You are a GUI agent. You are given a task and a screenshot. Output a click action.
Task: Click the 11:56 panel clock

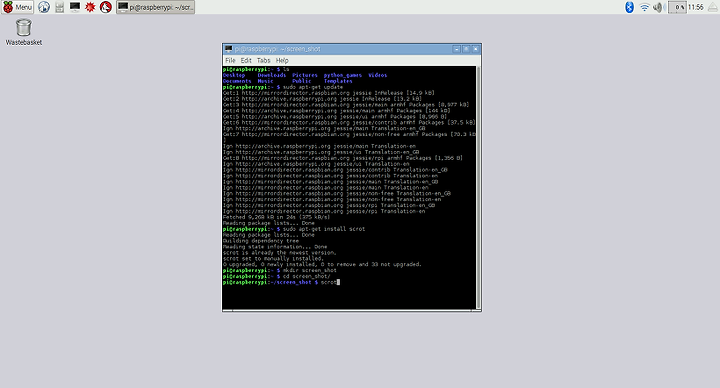tap(696, 7)
